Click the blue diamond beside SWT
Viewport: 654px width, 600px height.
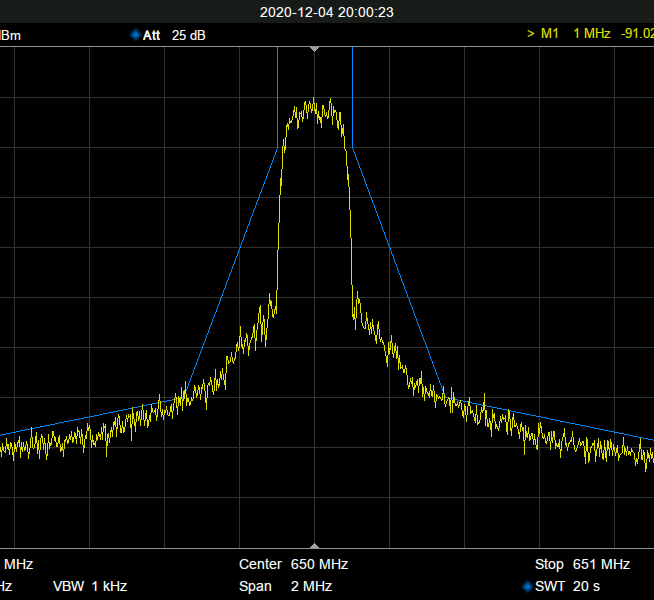(x=527, y=586)
